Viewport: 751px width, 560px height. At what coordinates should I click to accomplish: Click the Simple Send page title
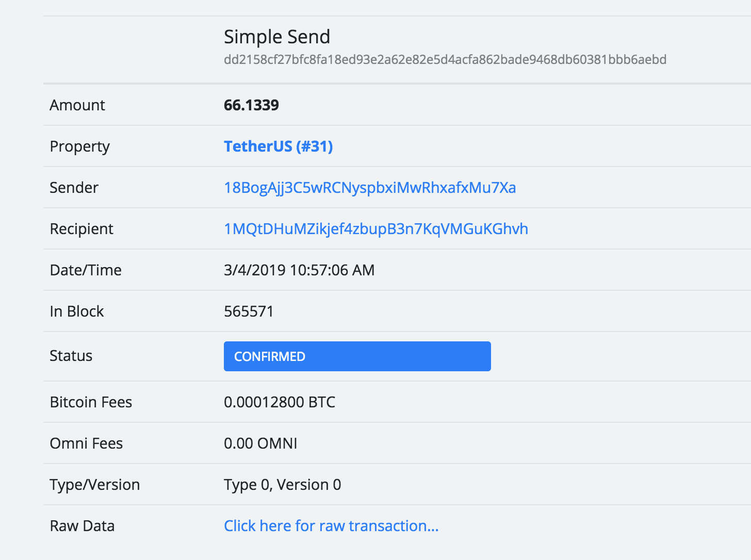[x=277, y=37]
